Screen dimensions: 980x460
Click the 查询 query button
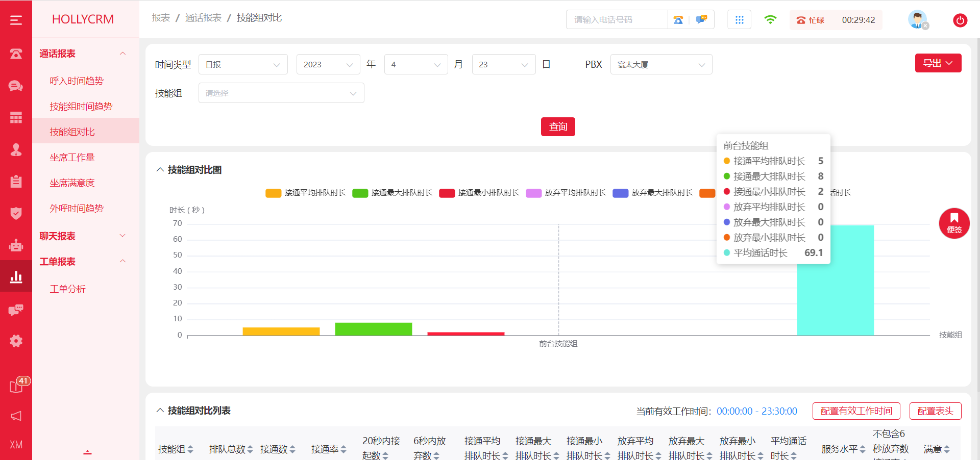pyautogui.click(x=557, y=127)
